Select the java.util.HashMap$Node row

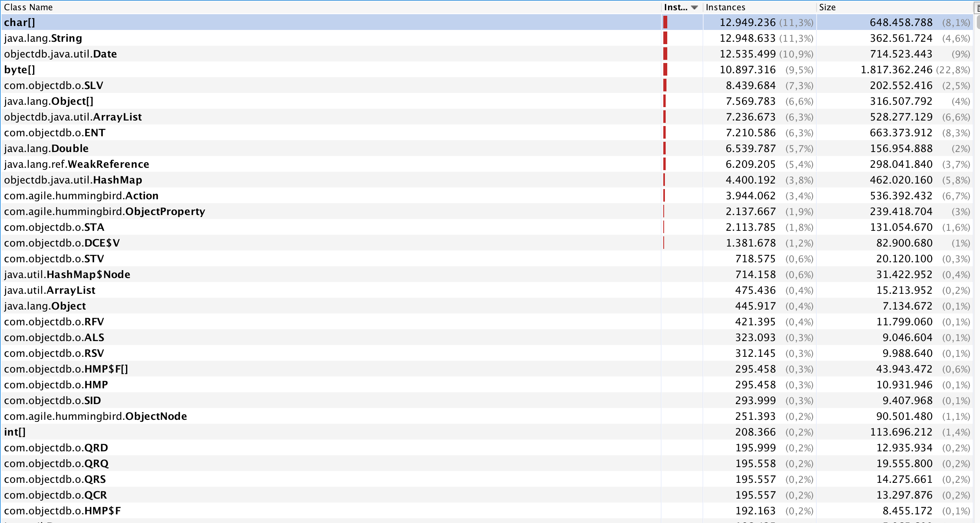tap(487, 274)
